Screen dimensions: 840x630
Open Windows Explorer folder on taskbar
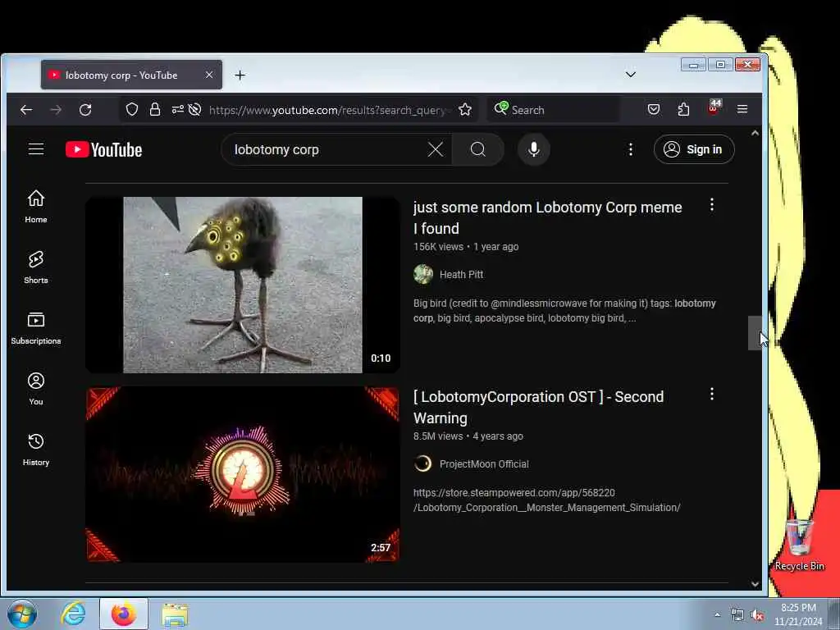click(x=175, y=614)
